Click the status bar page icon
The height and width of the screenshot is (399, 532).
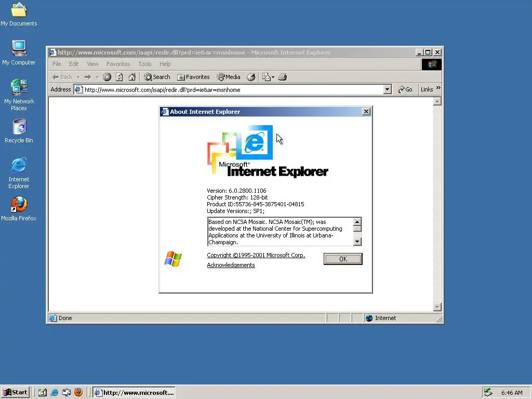tap(52, 318)
